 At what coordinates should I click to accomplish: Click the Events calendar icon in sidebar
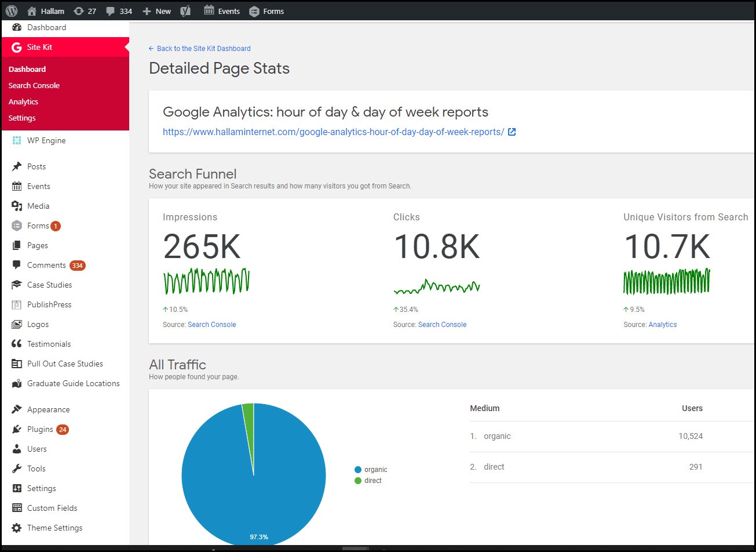[17, 186]
